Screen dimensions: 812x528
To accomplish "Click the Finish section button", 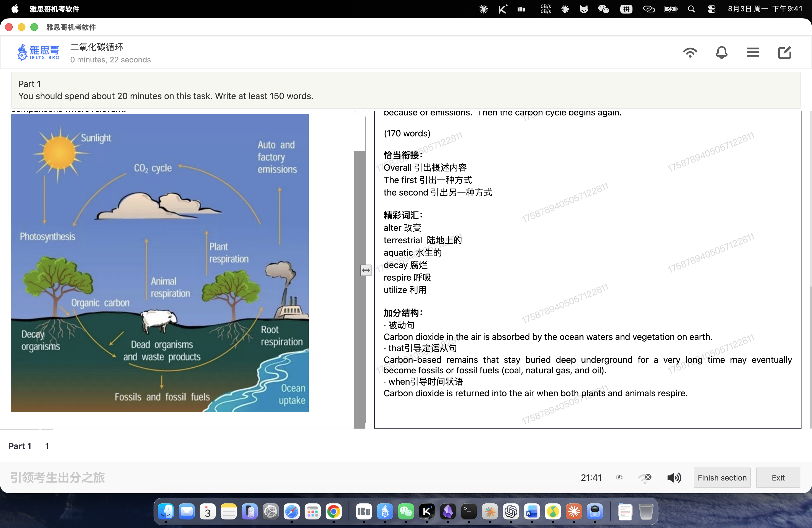I will [x=722, y=477].
